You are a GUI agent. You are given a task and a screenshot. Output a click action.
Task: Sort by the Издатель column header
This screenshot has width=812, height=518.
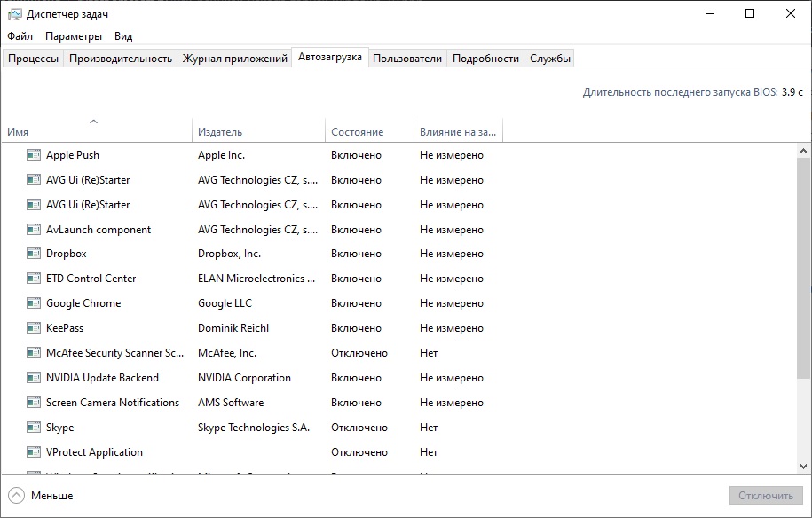(258, 129)
